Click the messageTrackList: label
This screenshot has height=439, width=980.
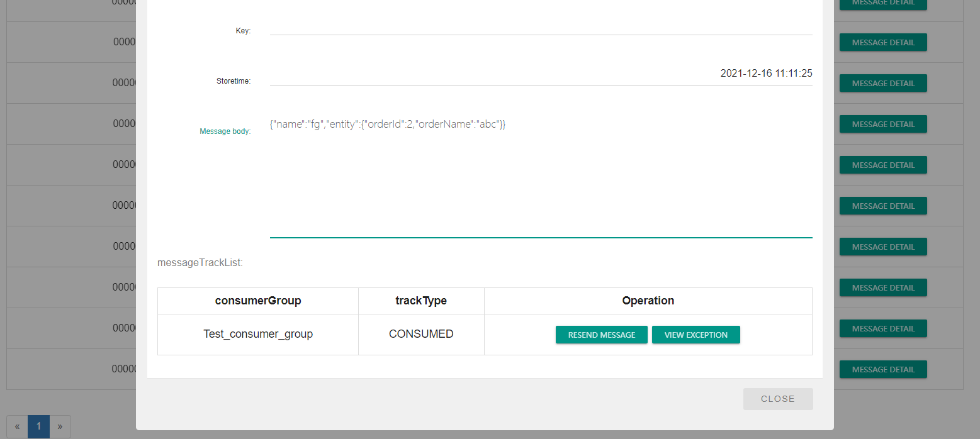tap(200, 263)
